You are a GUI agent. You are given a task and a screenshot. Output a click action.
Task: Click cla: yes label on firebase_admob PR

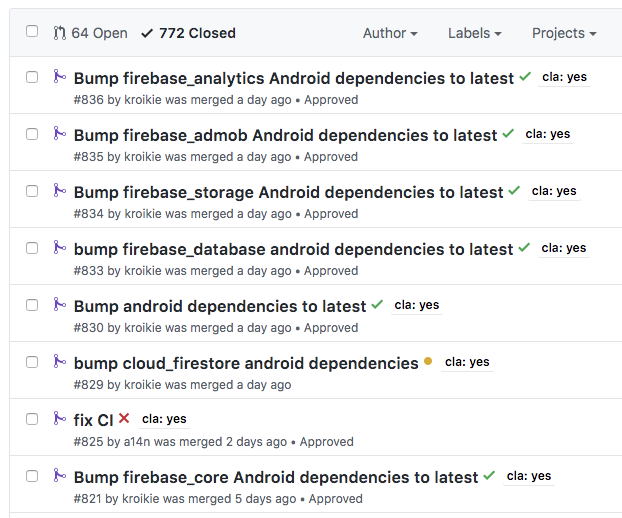[x=548, y=134]
